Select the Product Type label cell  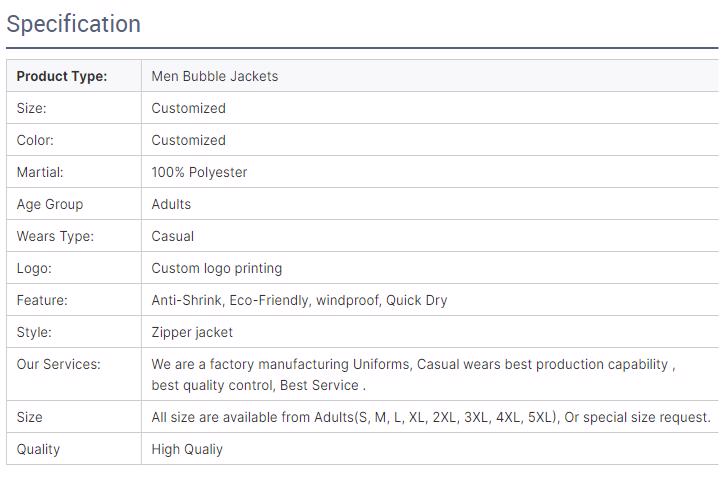[74, 76]
